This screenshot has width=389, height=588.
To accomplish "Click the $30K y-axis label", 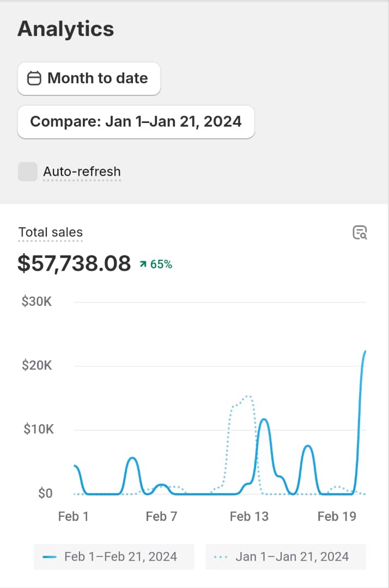I will [37, 301].
